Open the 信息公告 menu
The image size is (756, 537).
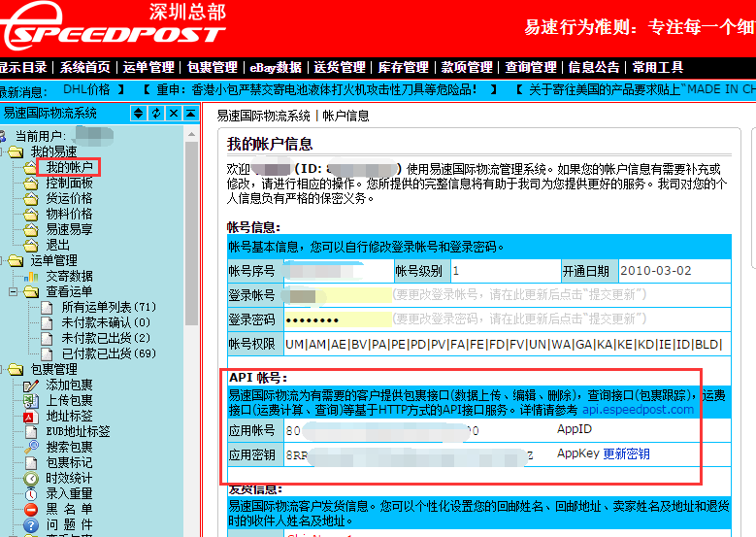pos(594,67)
